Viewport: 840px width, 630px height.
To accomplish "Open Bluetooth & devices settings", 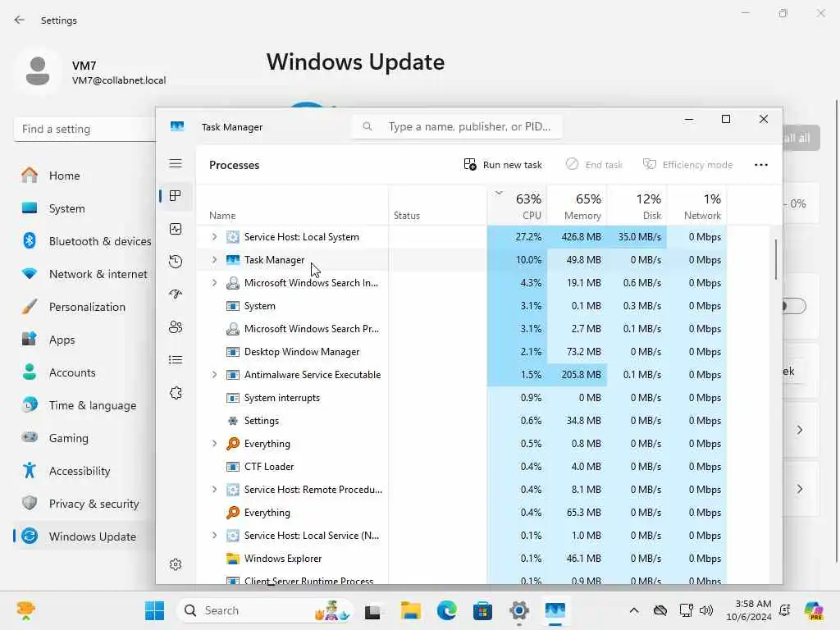I will point(85,241).
